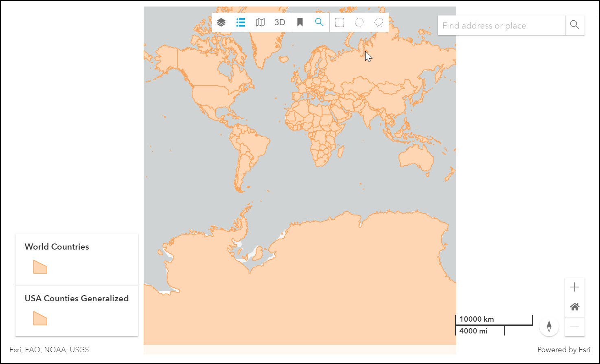This screenshot has height=364, width=600.
Task: Open the Basemap gallery tool
Action: tap(260, 22)
